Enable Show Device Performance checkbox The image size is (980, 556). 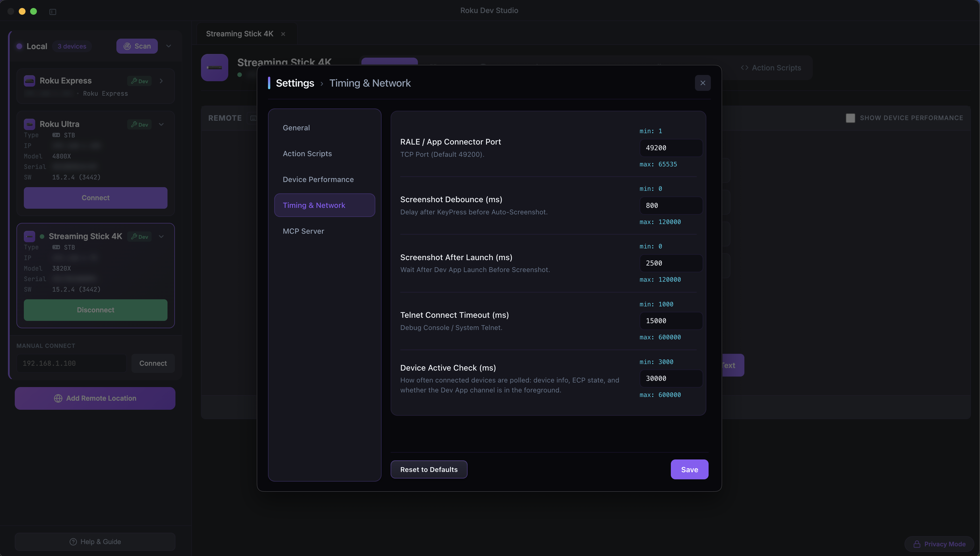(850, 118)
